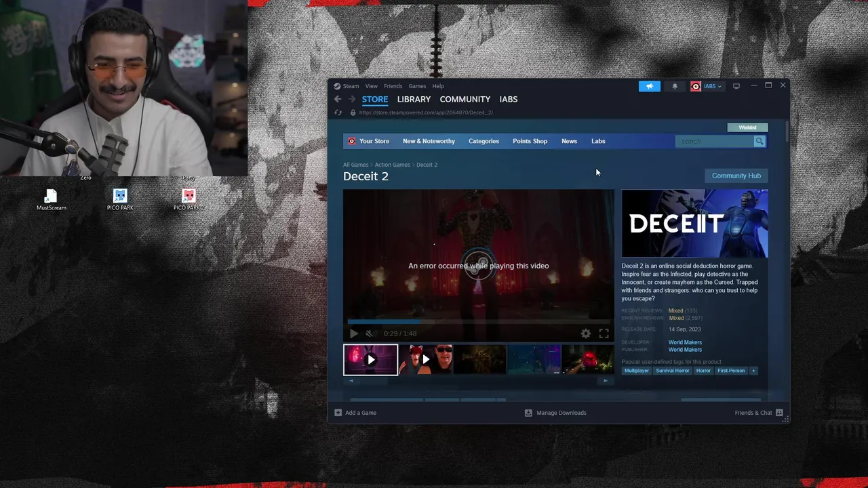Open the View menu
Image resolution: width=868 pixels, height=488 pixels.
371,86
